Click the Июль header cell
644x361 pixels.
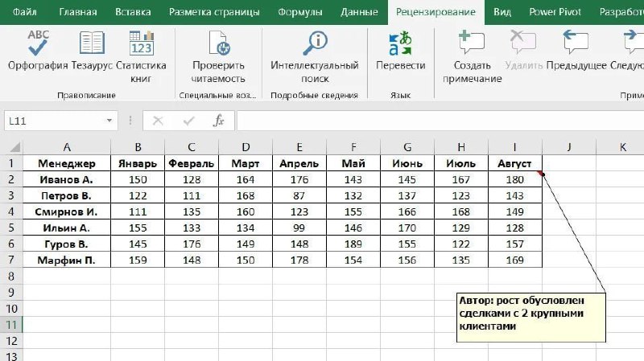(461, 163)
